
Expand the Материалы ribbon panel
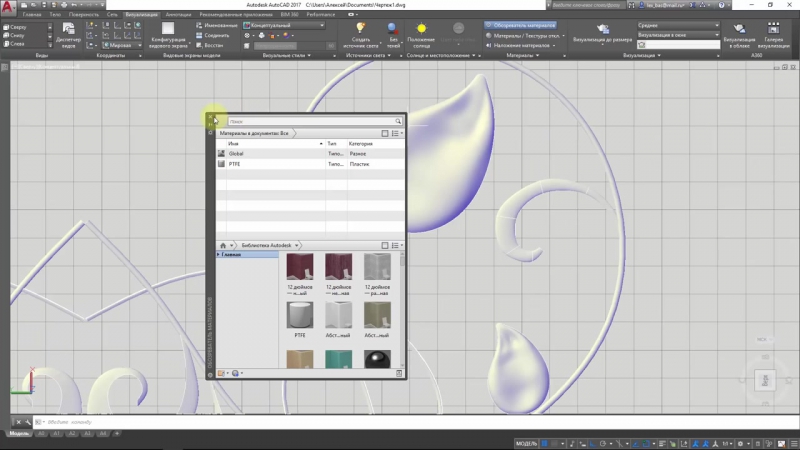tap(523, 55)
